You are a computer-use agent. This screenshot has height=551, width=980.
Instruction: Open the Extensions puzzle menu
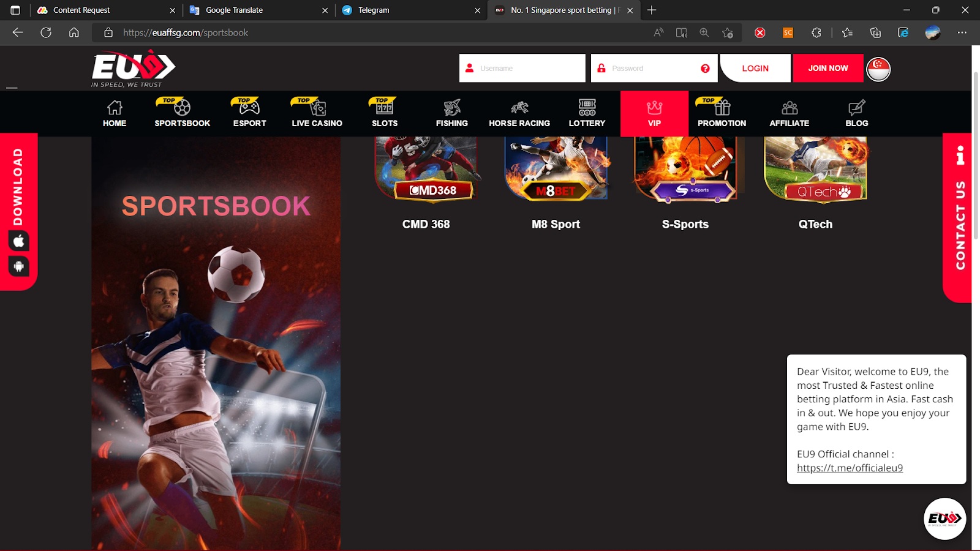816,32
